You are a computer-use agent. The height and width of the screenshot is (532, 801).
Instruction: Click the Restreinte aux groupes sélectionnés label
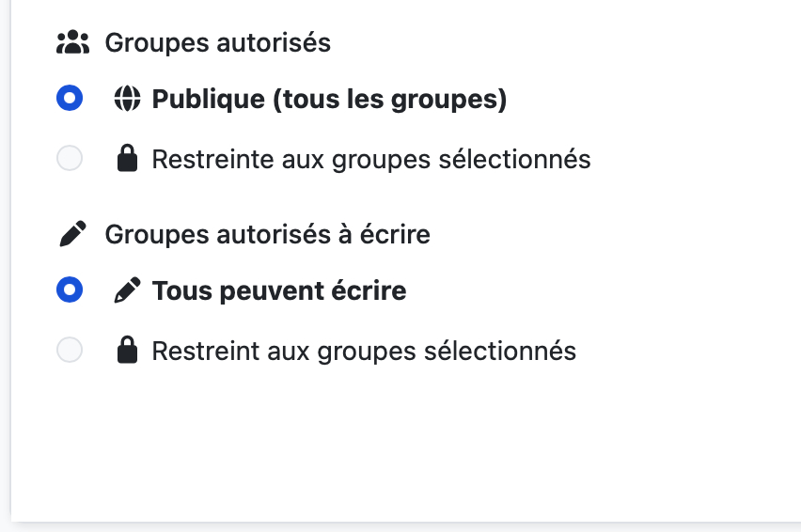[371, 159]
